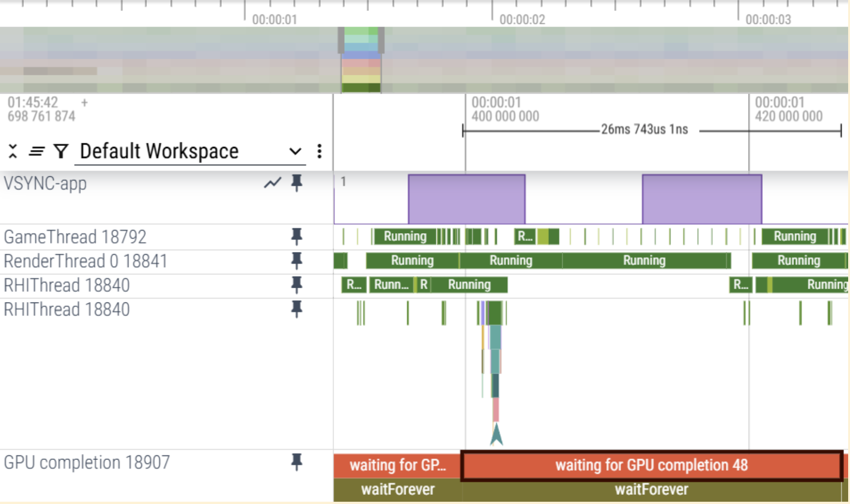Click the teal flow arrow marker
This screenshot has height=504, width=850.
pos(496,434)
